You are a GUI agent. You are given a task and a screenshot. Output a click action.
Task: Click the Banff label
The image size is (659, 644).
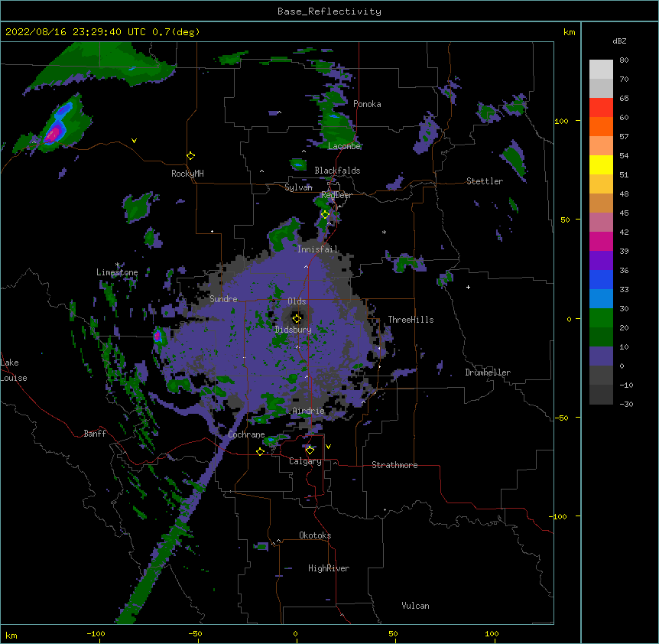click(95, 434)
